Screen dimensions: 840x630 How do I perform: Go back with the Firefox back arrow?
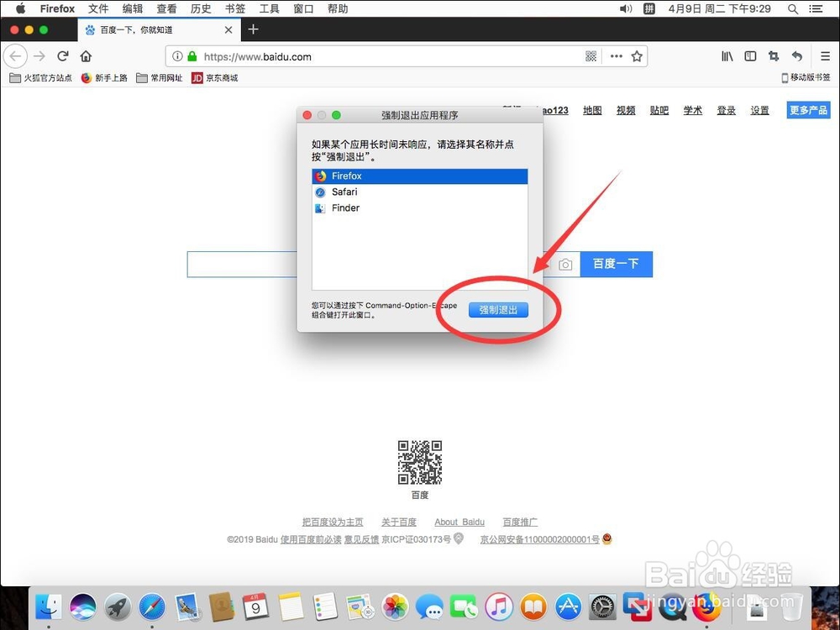(15, 56)
